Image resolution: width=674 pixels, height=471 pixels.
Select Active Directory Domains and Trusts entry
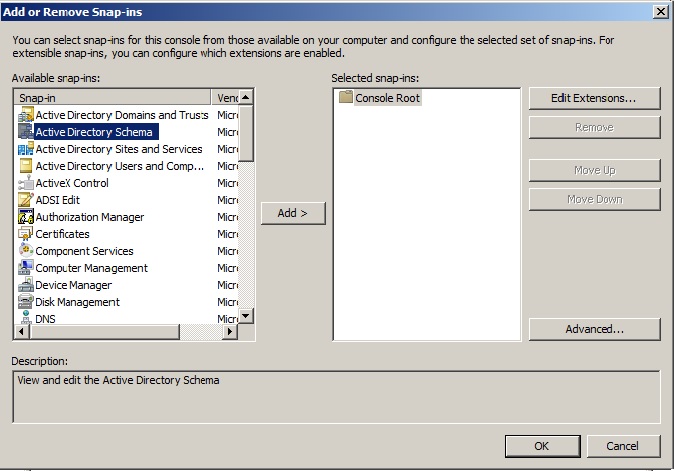[x=122, y=115]
